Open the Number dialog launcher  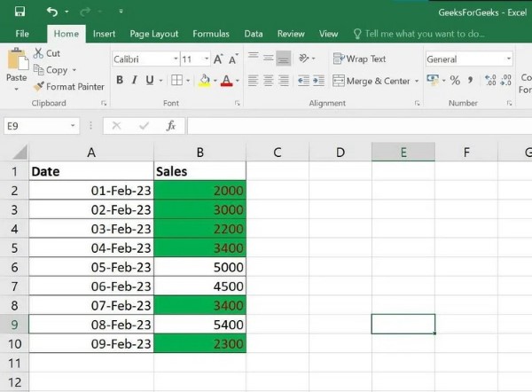pyautogui.click(x=509, y=103)
